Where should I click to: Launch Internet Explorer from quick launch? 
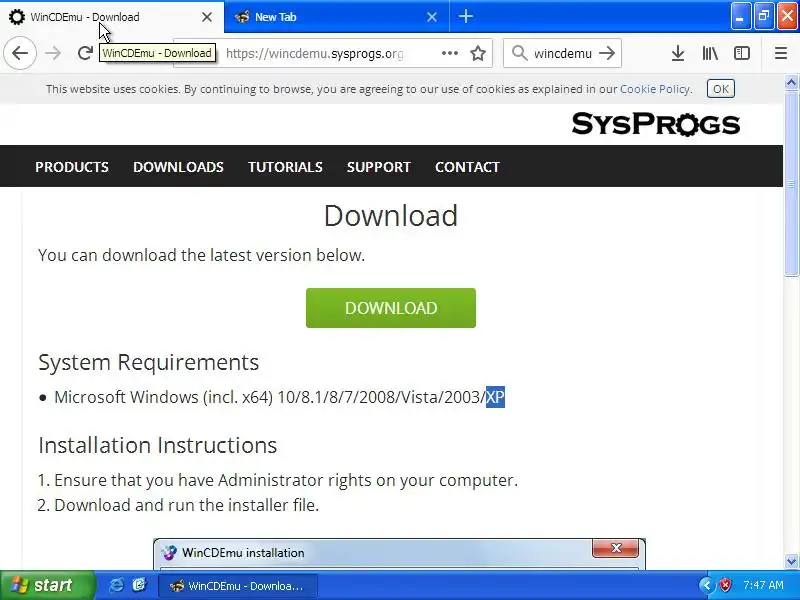click(x=116, y=585)
